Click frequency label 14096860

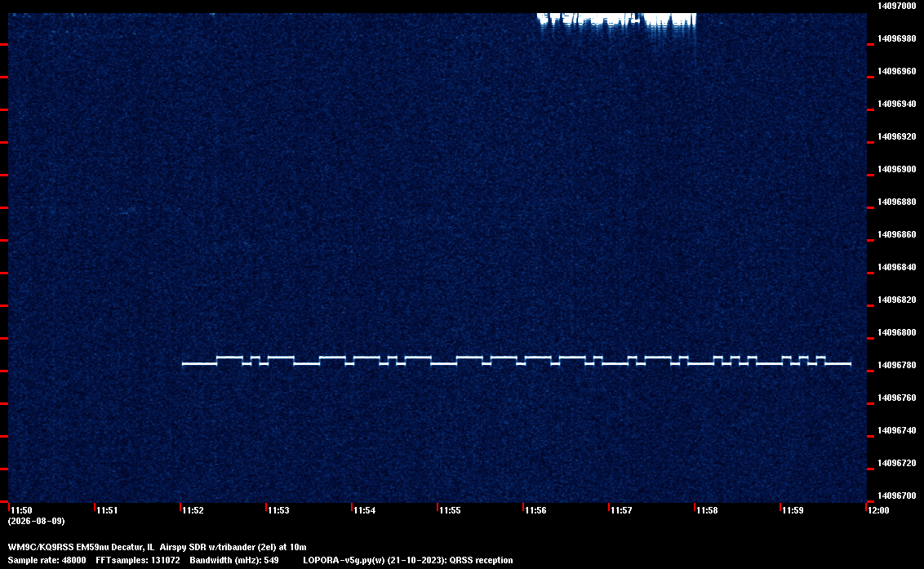point(896,234)
